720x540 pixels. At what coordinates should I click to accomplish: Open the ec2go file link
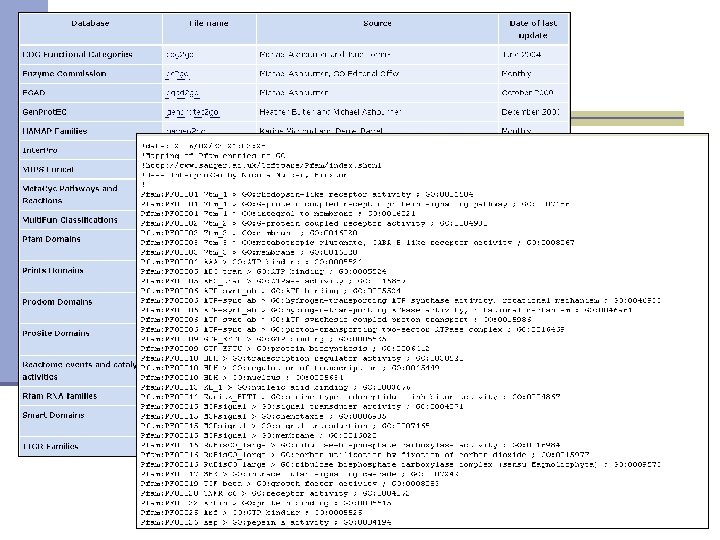tap(177, 74)
